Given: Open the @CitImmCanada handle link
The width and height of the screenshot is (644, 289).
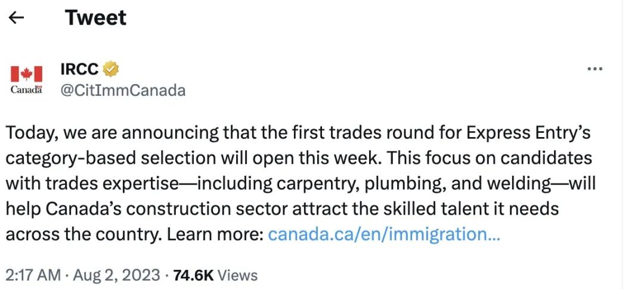Looking at the screenshot, I should [x=123, y=91].
